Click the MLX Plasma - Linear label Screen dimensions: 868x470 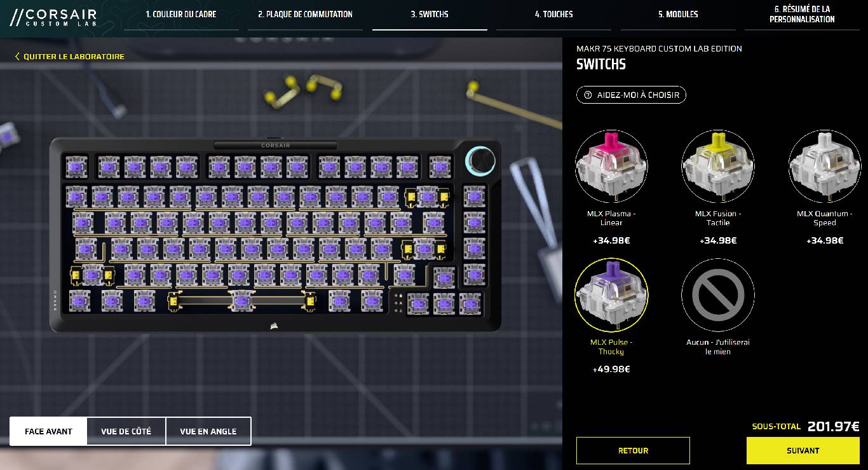pyautogui.click(x=611, y=218)
